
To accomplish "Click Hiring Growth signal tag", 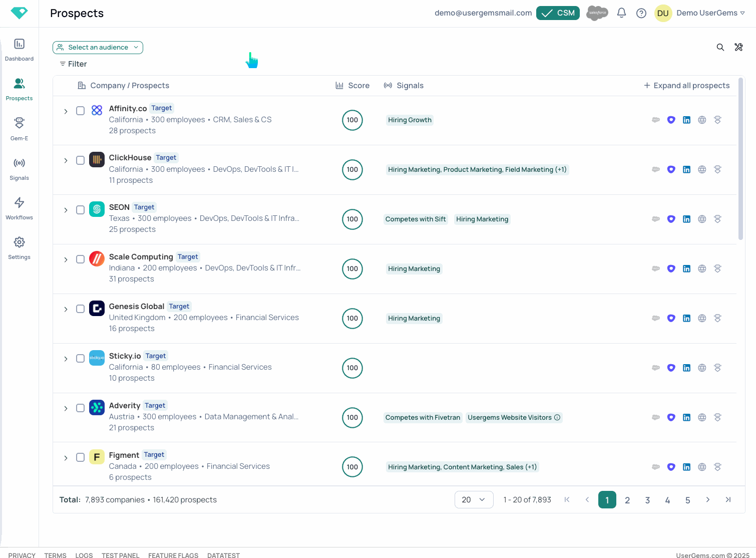I will click(x=410, y=120).
